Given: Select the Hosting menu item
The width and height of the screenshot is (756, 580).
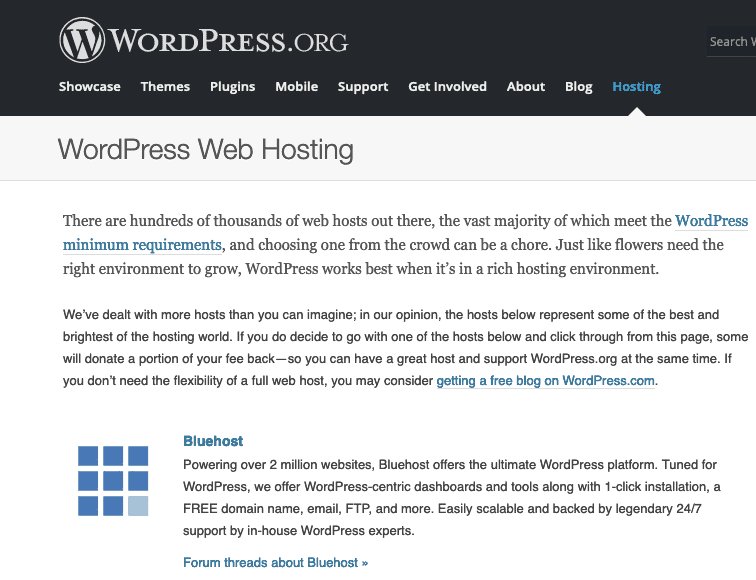Looking at the screenshot, I should [636, 87].
